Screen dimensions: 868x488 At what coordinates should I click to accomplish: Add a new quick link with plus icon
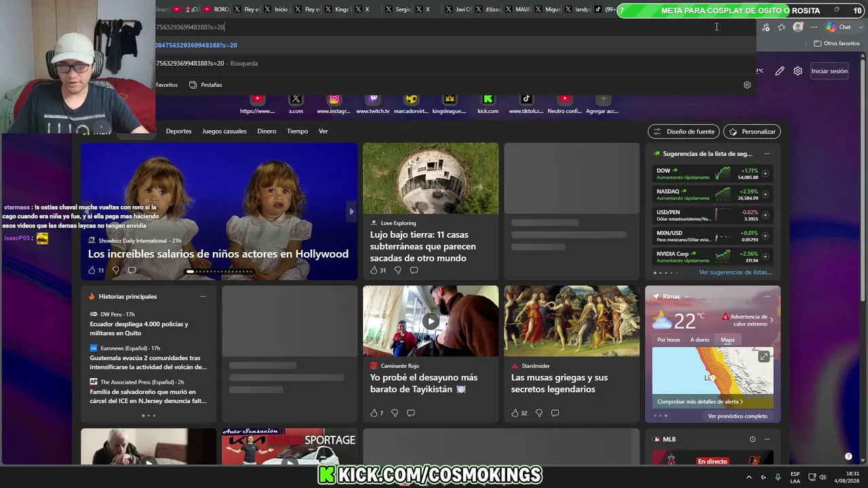[x=603, y=99]
